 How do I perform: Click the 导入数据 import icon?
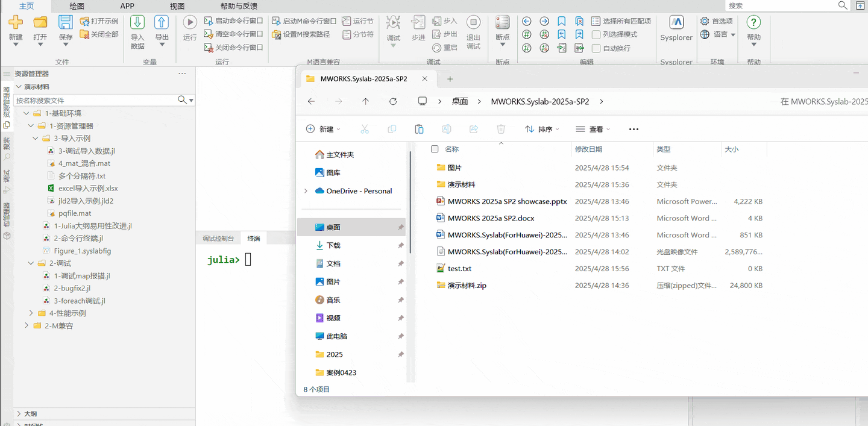[137, 23]
